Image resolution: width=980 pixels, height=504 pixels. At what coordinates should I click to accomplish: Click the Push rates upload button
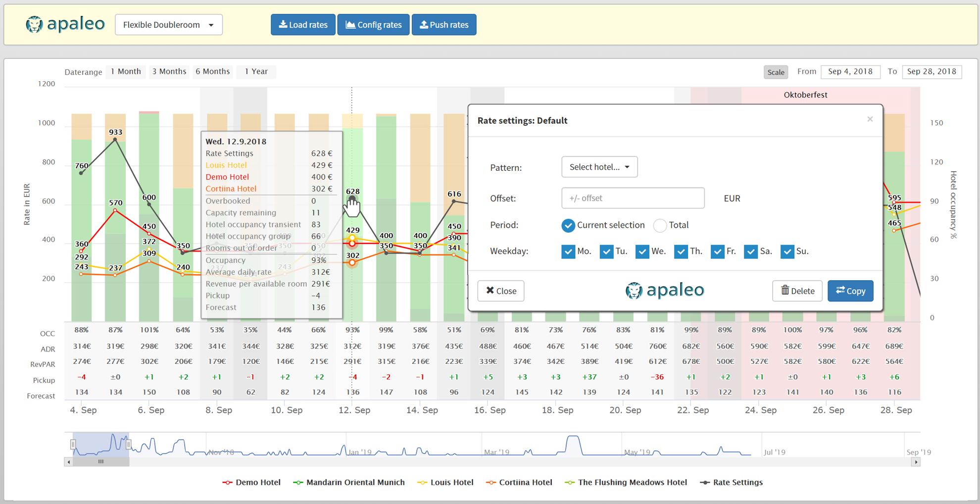click(x=444, y=25)
